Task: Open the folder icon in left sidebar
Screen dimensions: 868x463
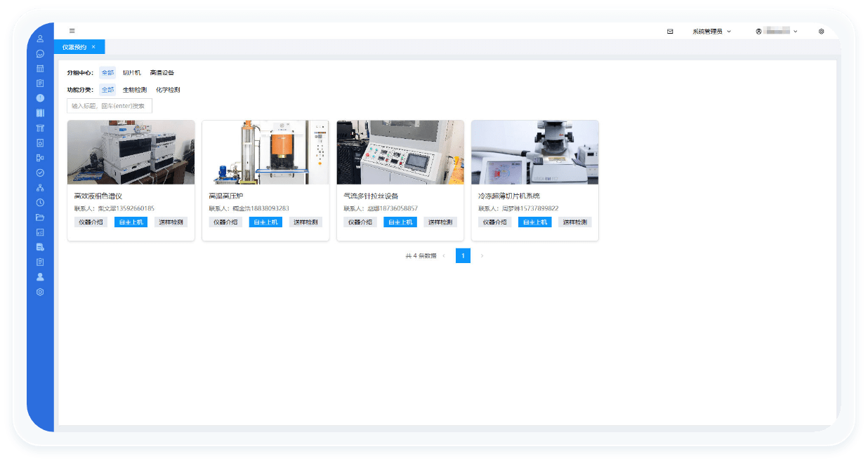Action: (40, 217)
